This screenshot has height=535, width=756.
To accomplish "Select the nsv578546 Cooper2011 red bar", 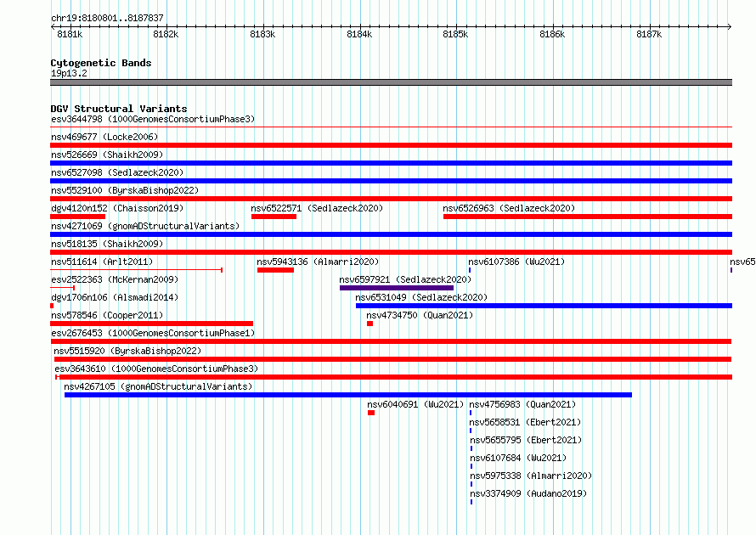I will point(151,324).
